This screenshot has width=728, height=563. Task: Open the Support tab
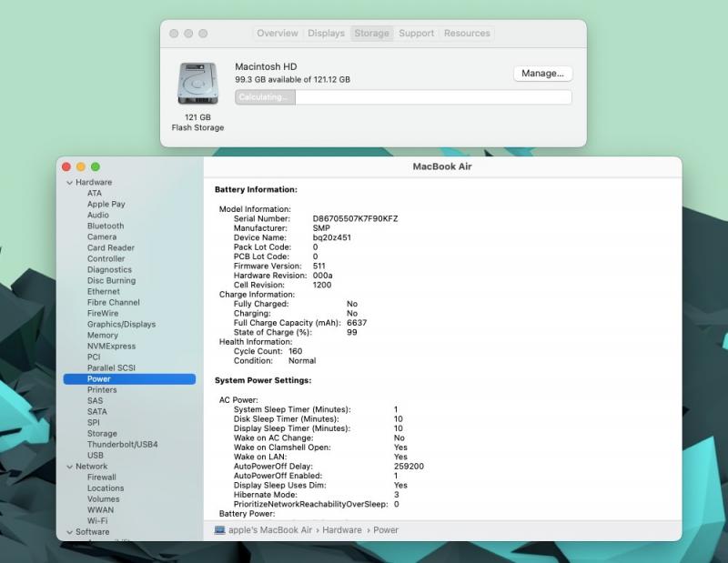click(x=416, y=34)
